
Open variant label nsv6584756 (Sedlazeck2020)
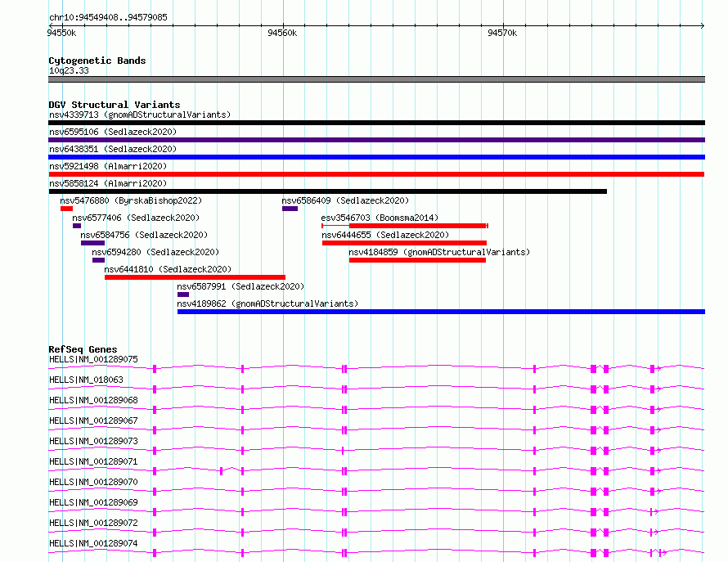144,235
